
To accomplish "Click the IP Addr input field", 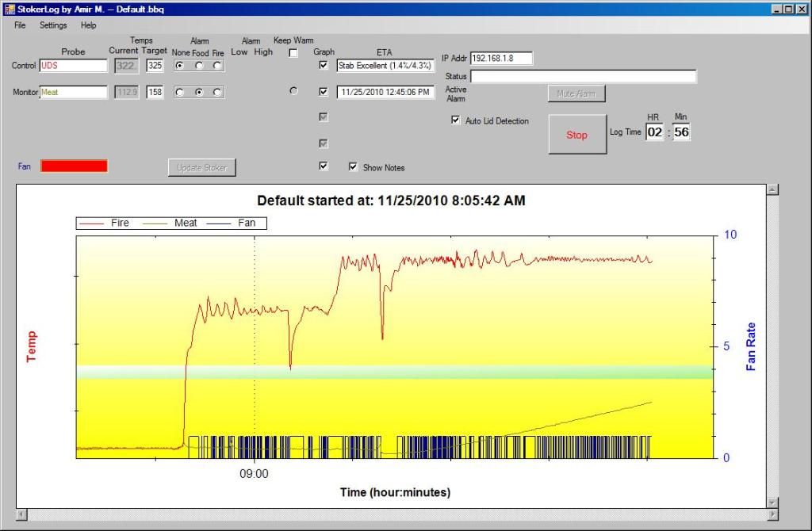I will 501,58.
